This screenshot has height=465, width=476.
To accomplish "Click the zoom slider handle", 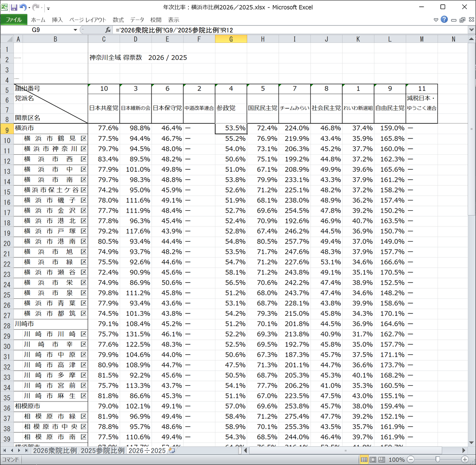I will [438, 459].
